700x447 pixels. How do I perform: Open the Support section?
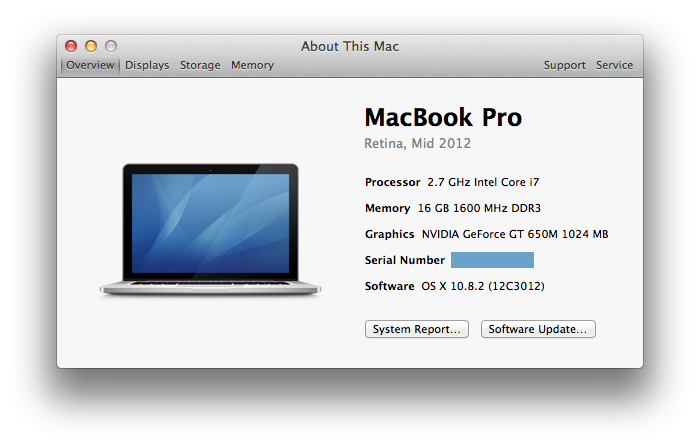pyautogui.click(x=564, y=65)
